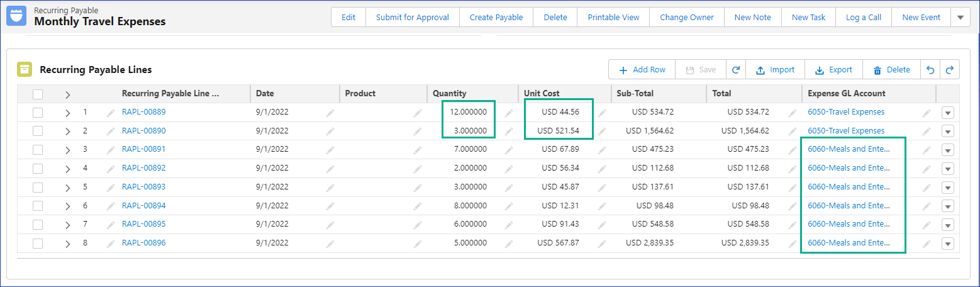Click edit pencil for row 1 Expense GL Account
The width and height of the screenshot is (980, 287).
point(926,113)
